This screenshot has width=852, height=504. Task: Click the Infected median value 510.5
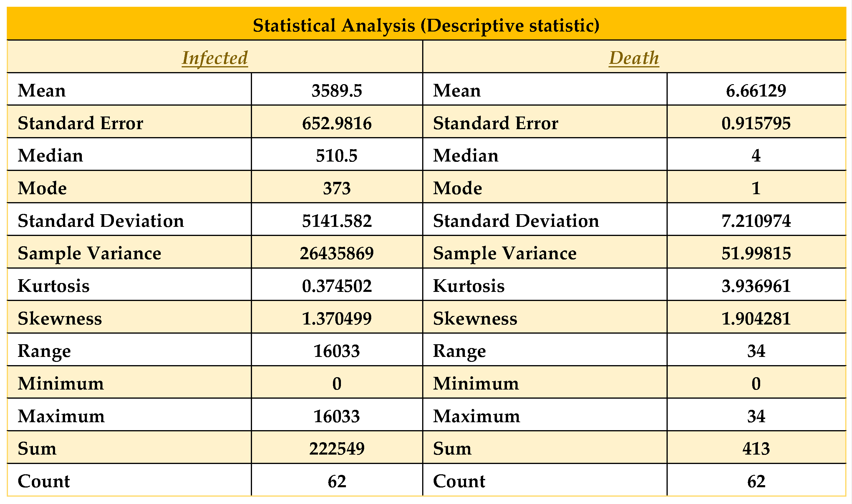click(x=337, y=156)
